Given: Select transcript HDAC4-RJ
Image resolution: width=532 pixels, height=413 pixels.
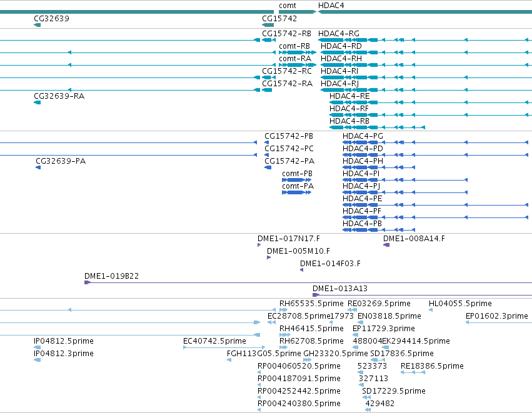Looking at the screenshot, I should pyautogui.click(x=339, y=84).
